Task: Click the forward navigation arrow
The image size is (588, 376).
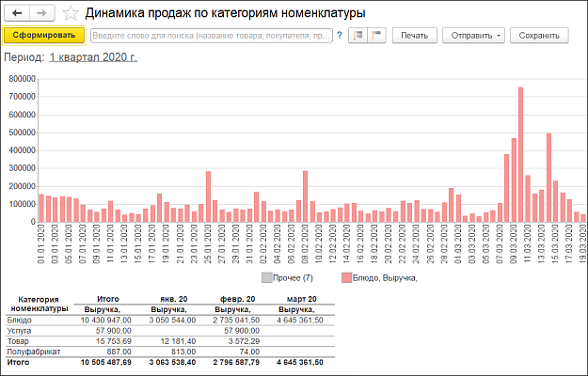Action: pyautogui.click(x=41, y=13)
